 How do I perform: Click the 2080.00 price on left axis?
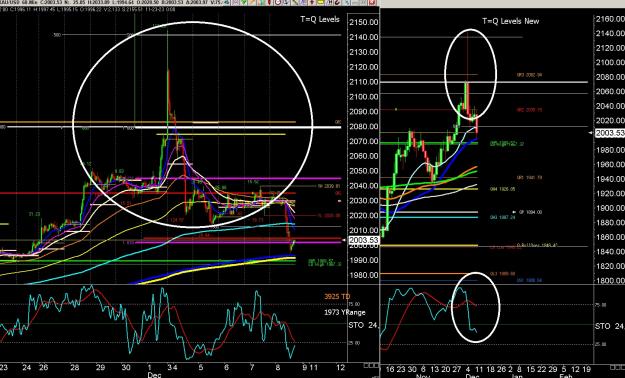pyautogui.click(x=364, y=126)
